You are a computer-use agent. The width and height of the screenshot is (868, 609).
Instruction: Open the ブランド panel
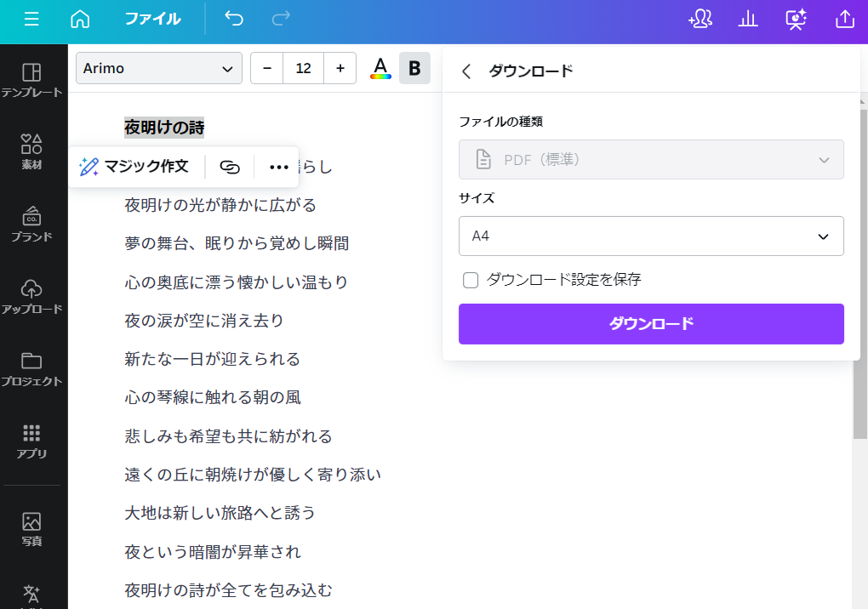[31, 224]
